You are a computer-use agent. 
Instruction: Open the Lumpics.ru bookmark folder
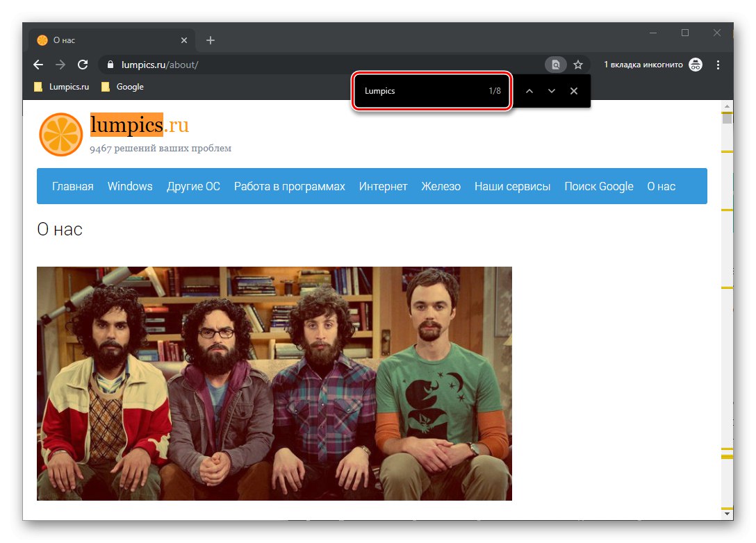tap(62, 87)
